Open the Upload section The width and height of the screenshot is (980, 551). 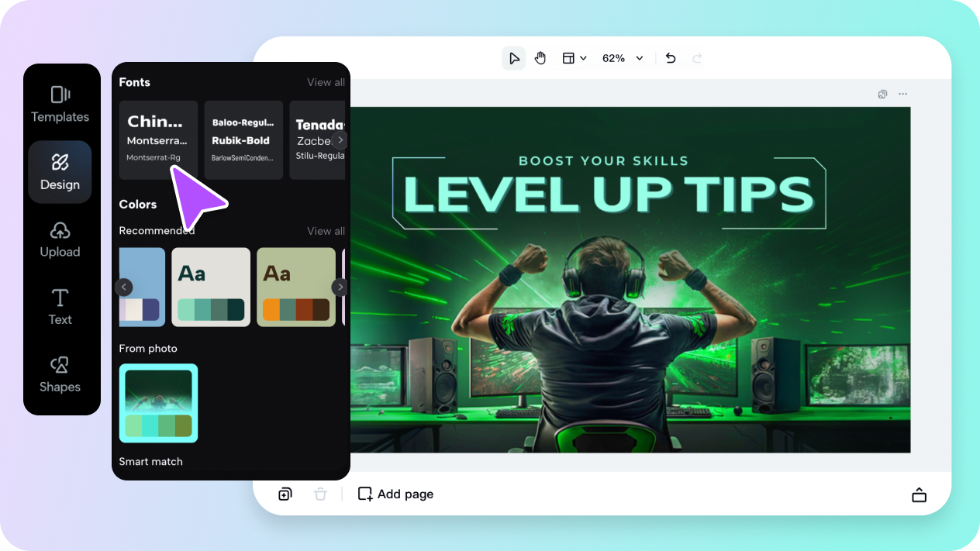tap(60, 239)
